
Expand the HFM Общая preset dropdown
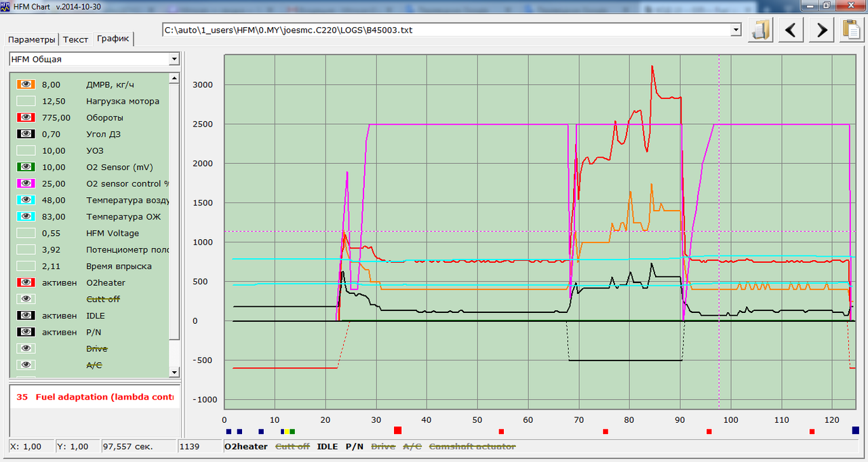pyautogui.click(x=174, y=60)
